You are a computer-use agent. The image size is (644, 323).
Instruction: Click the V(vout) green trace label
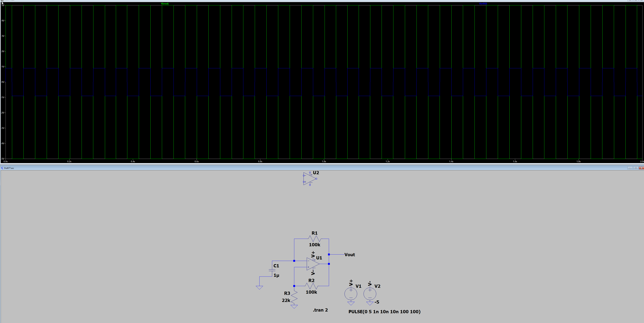165,4
